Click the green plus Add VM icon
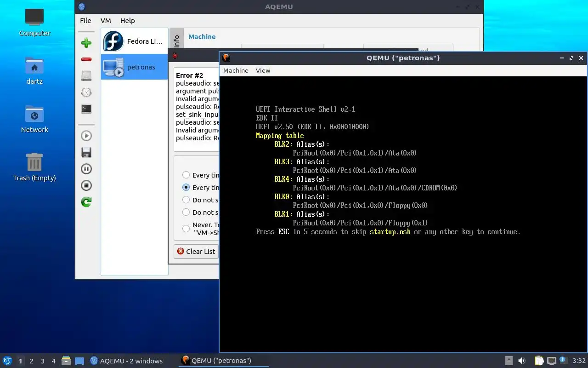Image resolution: width=588 pixels, height=368 pixels. [x=86, y=43]
